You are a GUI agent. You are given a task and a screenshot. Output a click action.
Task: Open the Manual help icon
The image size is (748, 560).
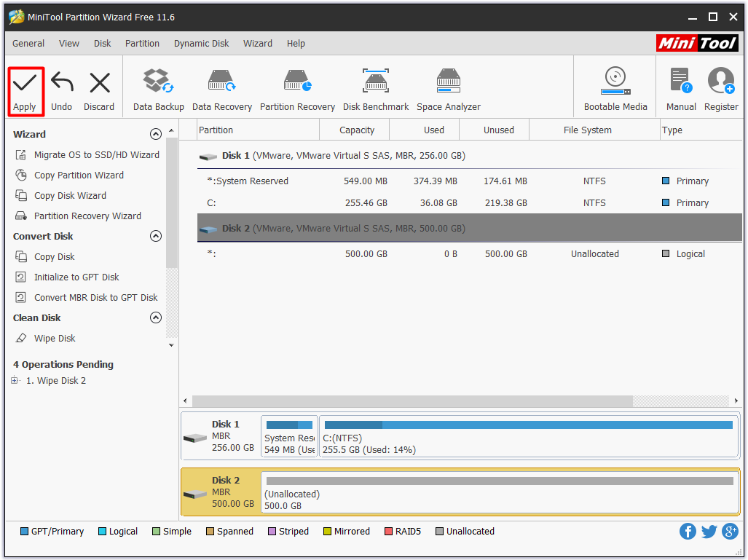click(x=681, y=90)
